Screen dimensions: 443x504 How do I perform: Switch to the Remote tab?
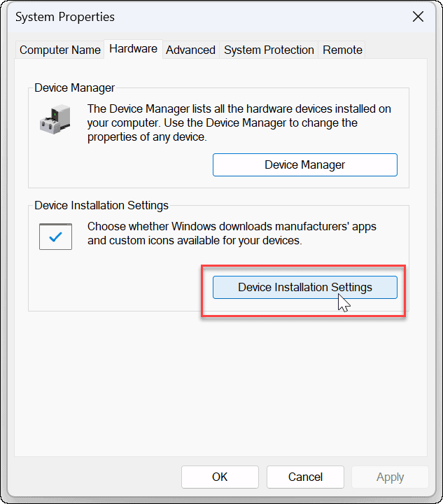pyautogui.click(x=342, y=50)
